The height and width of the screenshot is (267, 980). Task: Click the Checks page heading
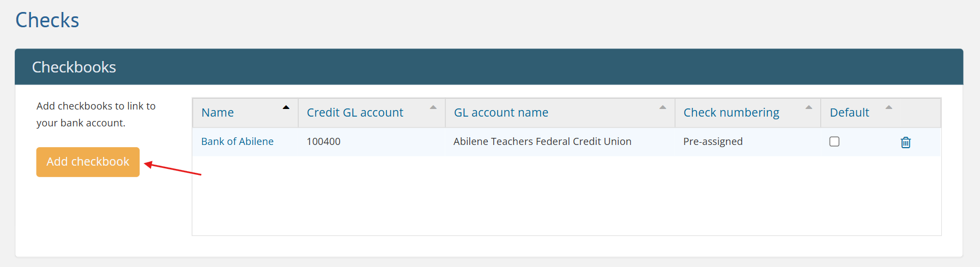coord(47,20)
